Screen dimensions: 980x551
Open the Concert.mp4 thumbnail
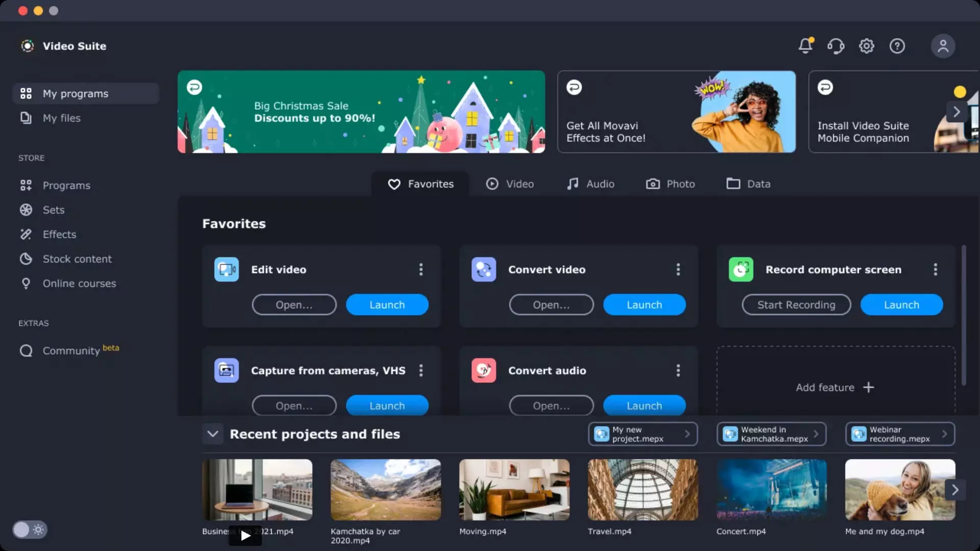[x=772, y=490]
